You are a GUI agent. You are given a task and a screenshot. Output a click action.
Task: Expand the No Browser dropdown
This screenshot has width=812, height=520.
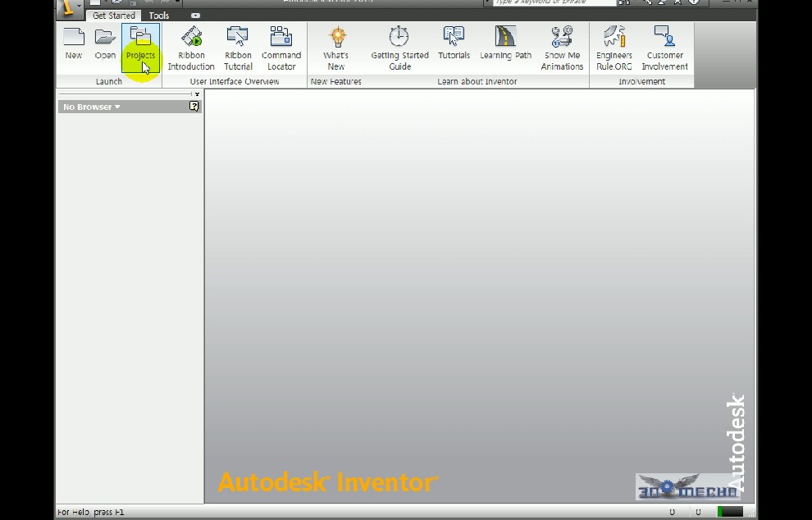point(92,107)
